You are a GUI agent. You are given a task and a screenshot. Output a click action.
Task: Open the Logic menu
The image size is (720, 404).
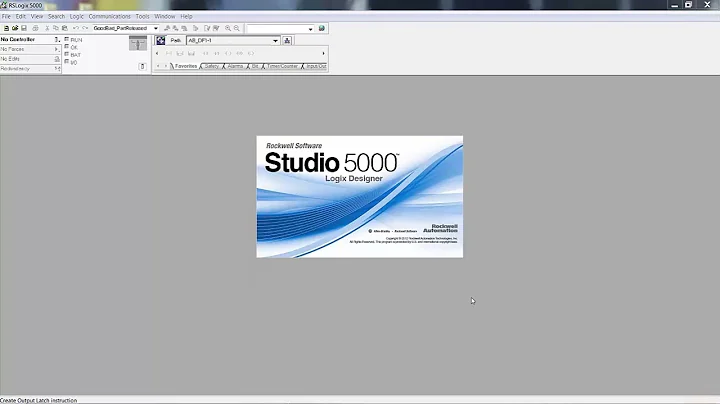(x=77, y=16)
